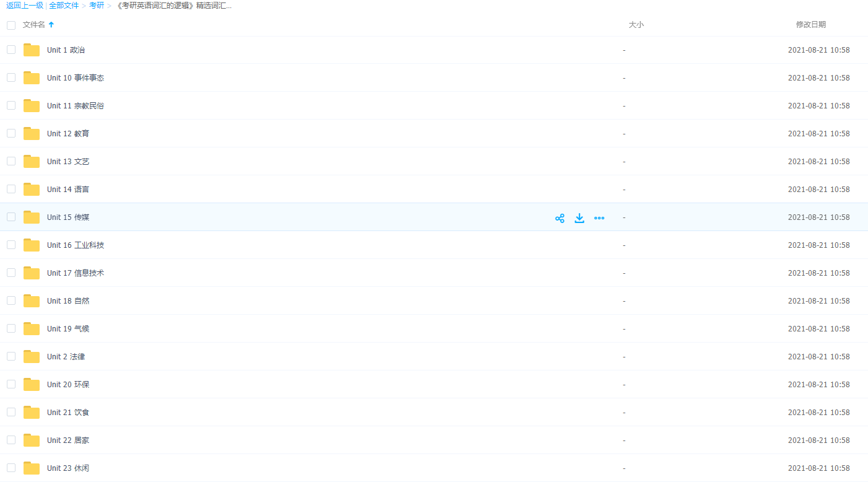Click the Unit 18 自然 folder icon
This screenshot has height=482, width=868.
pos(32,301)
